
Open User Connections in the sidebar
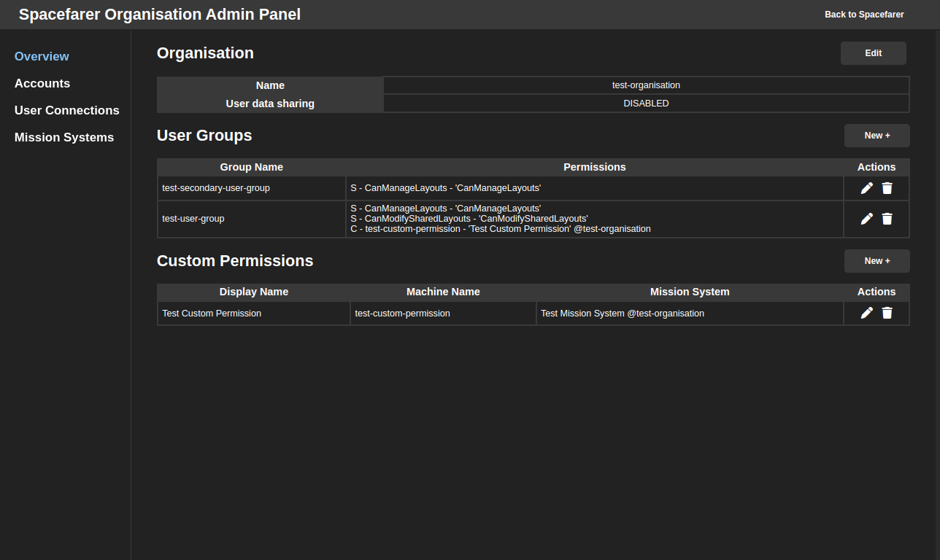67,110
